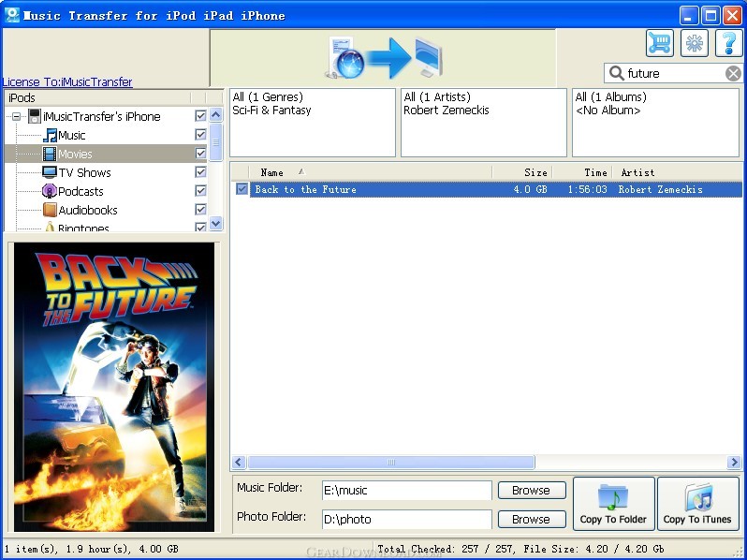Click Copy To iTunes button
Viewport: 747px width, 560px height.
click(697, 504)
